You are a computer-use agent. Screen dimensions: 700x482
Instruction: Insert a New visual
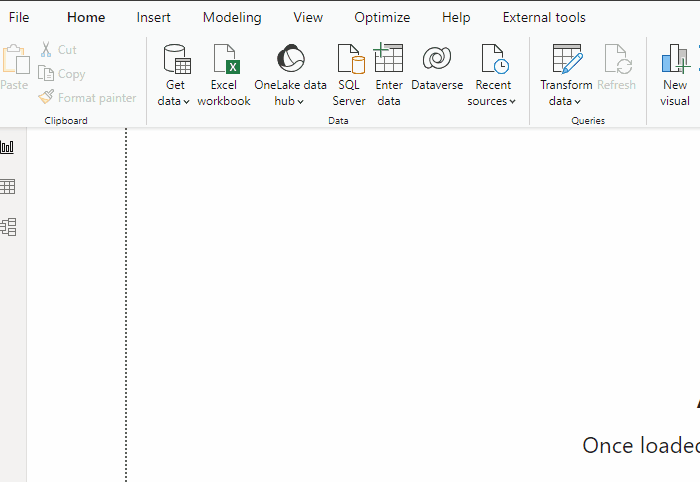(675, 75)
